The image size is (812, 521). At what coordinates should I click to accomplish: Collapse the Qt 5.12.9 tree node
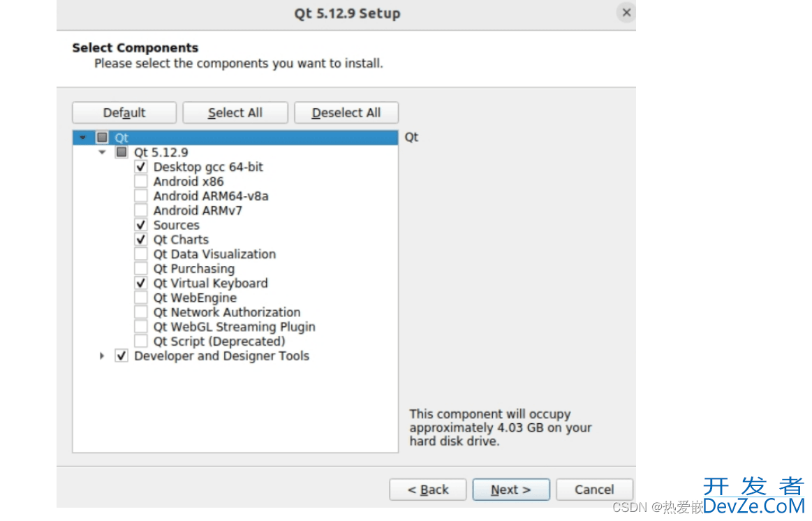102,152
